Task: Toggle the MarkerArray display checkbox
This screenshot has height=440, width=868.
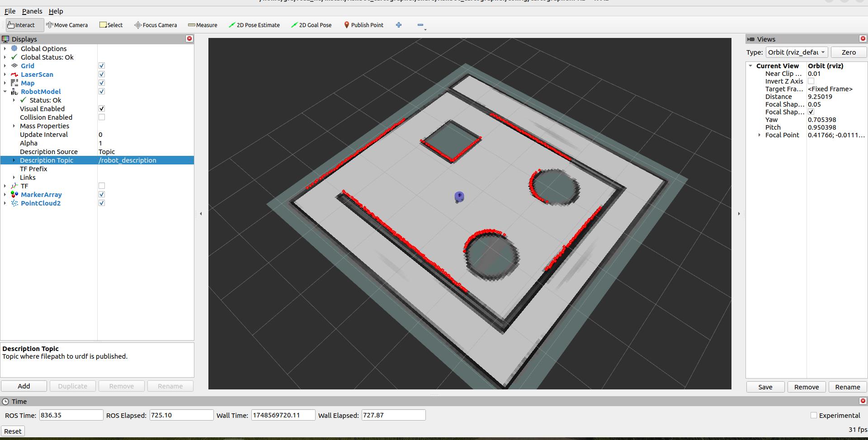Action: [102, 194]
